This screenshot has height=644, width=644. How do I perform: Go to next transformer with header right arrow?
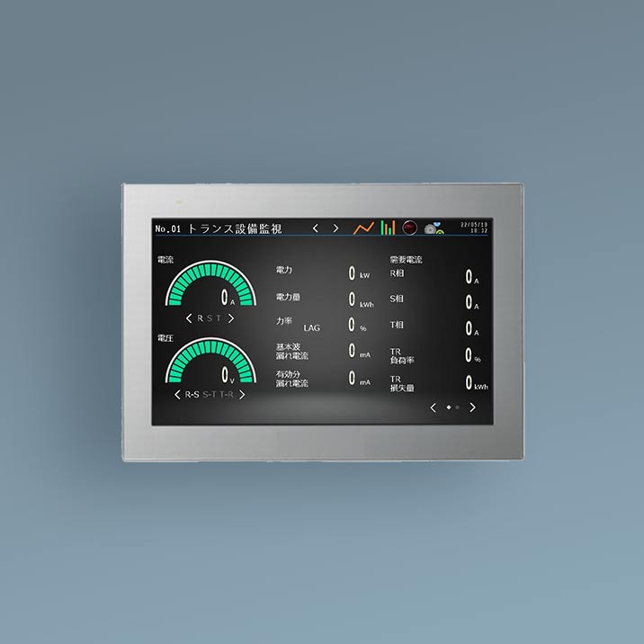click(x=336, y=228)
